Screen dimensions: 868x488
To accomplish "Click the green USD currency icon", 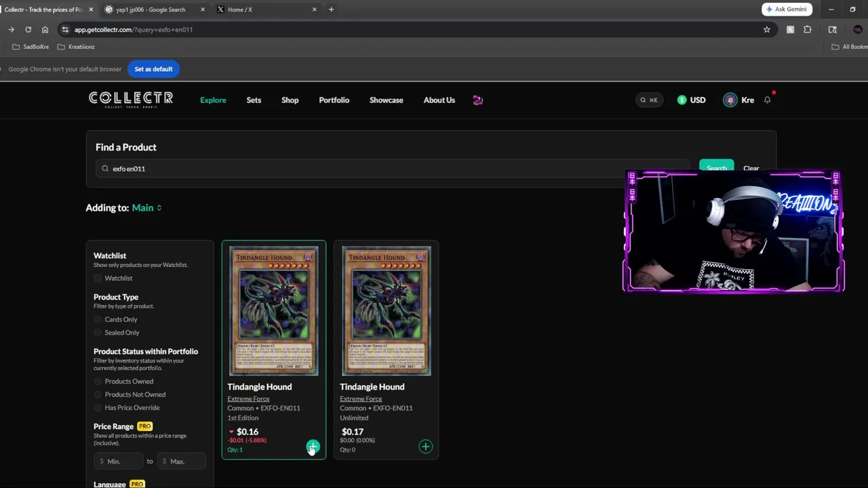I will click(x=682, y=100).
